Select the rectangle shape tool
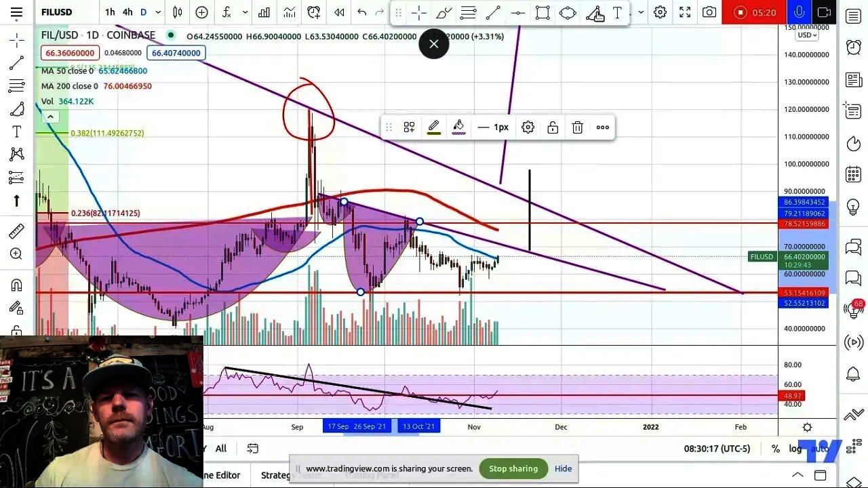Viewport: 868px width, 488px height. (x=542, y=12)
